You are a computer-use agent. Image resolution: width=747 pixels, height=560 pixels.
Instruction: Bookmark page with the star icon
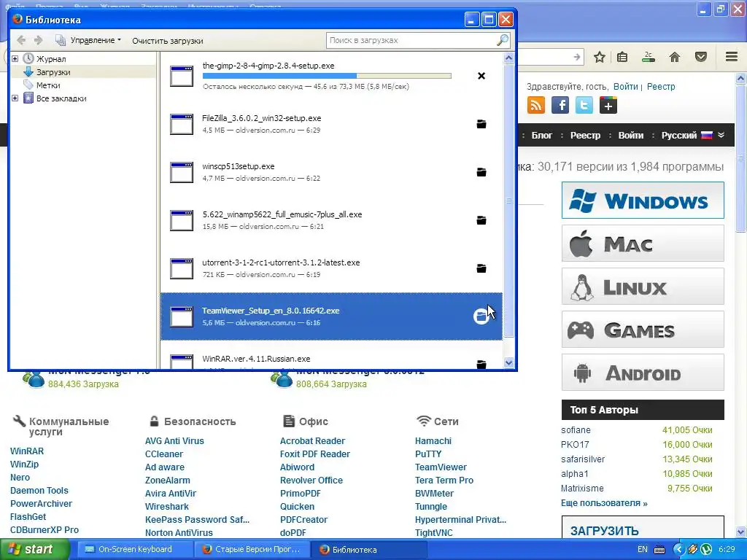tap(600, 57)
